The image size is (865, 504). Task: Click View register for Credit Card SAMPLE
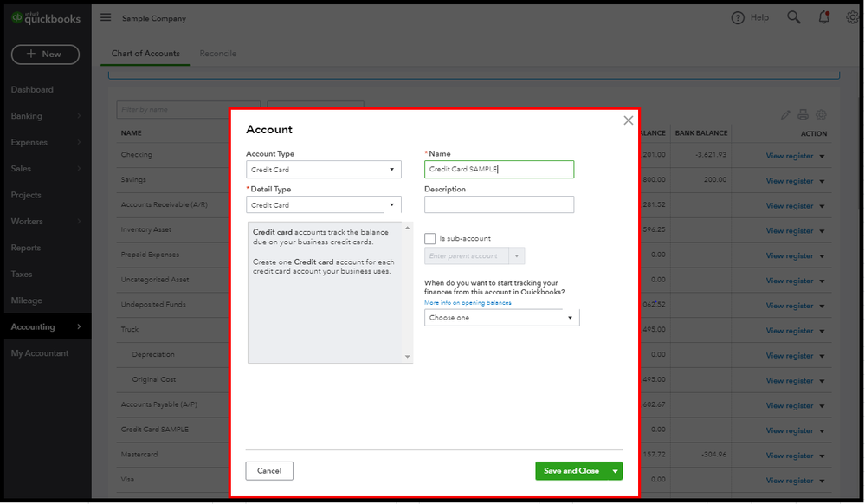pos(790,430)
